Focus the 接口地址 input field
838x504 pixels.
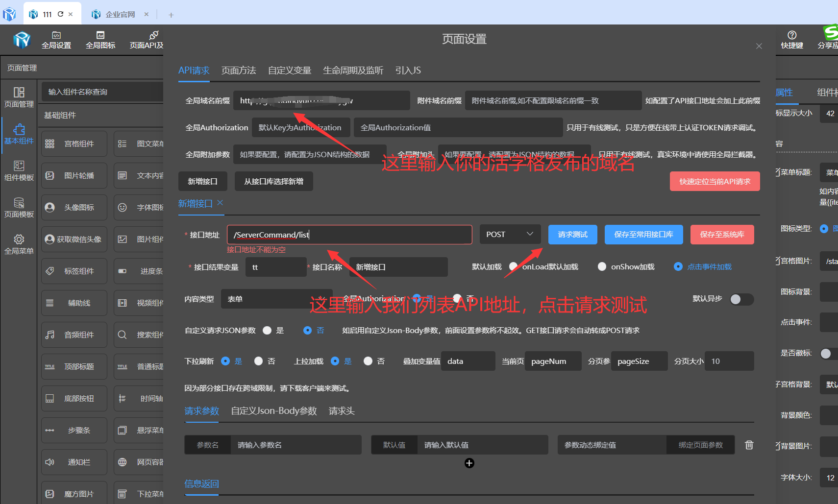tap(349, 235)
